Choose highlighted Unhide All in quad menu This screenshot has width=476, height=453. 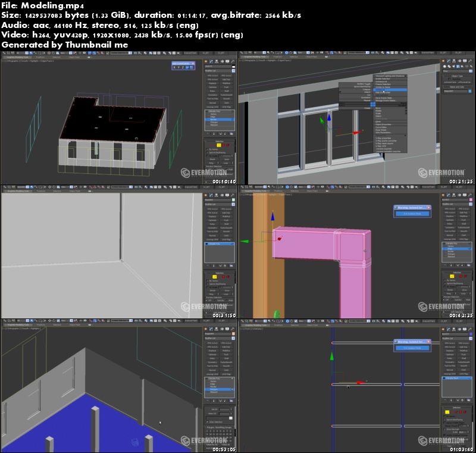click(390, 89)
